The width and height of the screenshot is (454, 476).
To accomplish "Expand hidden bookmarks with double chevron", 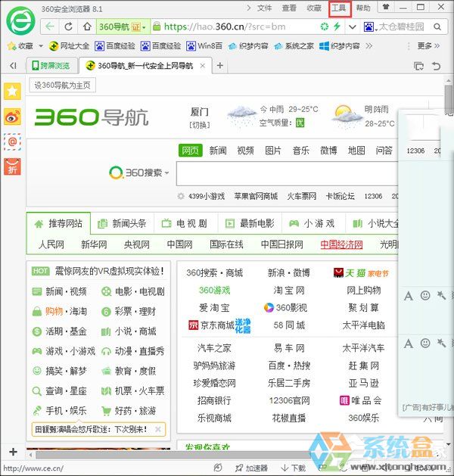I will pos(369,46).
